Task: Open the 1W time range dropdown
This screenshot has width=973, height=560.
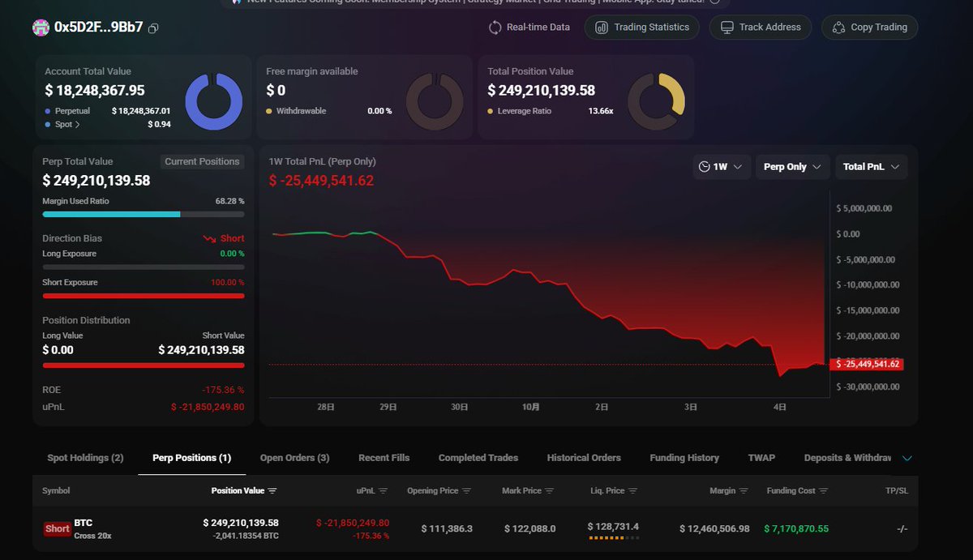Action: (x=721, y=167)
